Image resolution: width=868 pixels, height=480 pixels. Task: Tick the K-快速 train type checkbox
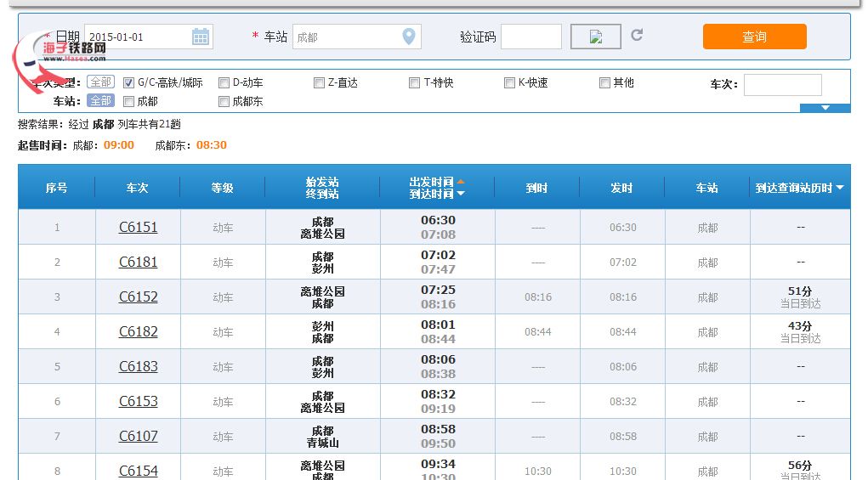point(510,83)
